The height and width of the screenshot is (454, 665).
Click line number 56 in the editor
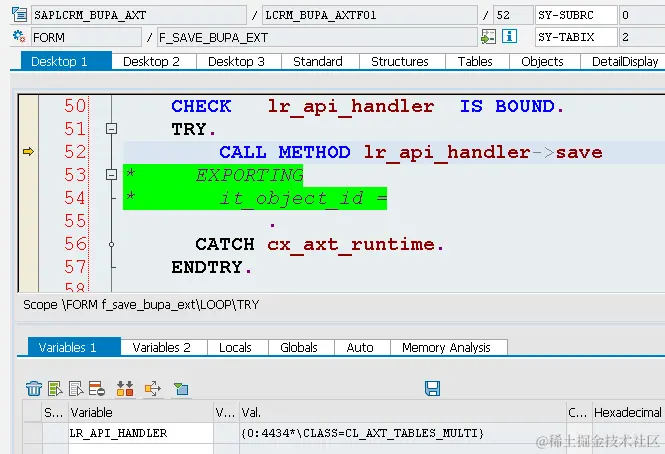pyautogui.click(x=75, y=244)
